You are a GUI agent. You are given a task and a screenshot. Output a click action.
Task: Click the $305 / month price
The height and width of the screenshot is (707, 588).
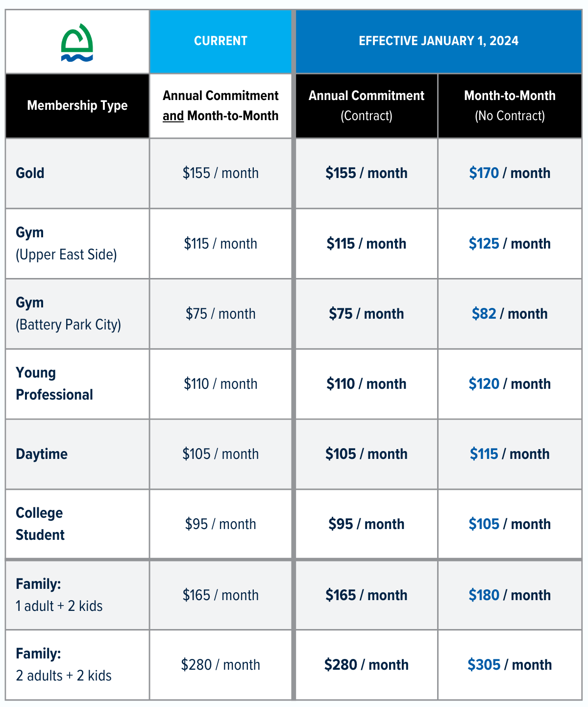point(510,665)
